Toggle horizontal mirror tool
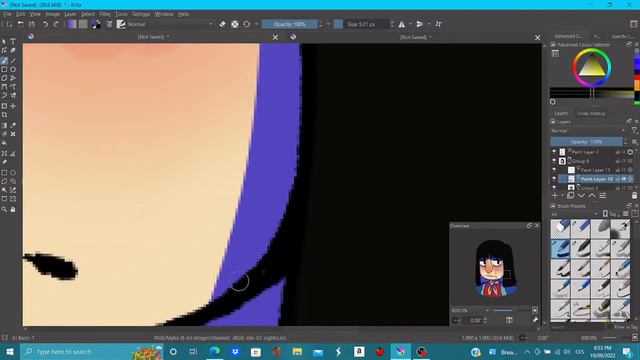Image resolution: width=640 pixels, height=360 pixels. [x=402, y=24]
